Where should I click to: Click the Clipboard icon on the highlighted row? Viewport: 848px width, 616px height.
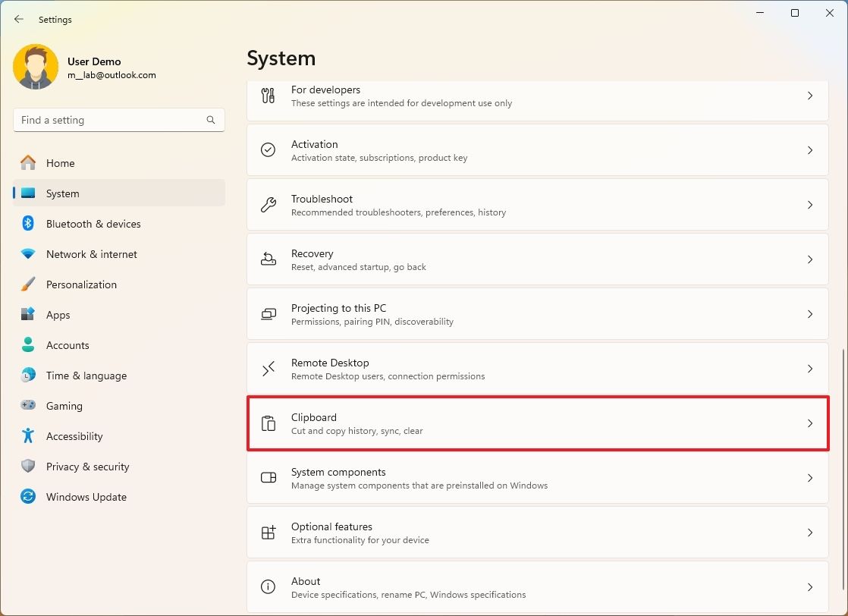(x=268, y=423)
